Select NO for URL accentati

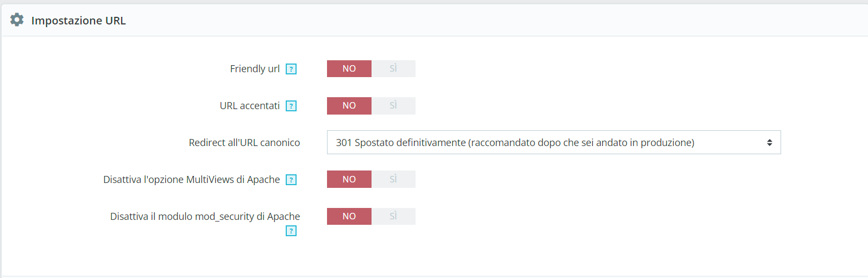click(349, 105)
